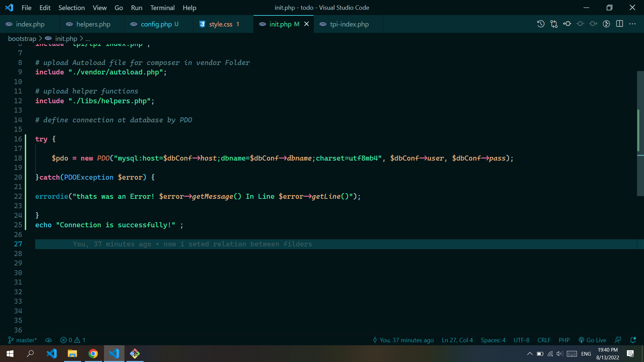Click the './libs/helpers.php' include string
Viewport: 644px width, 362px height.
[x=109, y=101]
